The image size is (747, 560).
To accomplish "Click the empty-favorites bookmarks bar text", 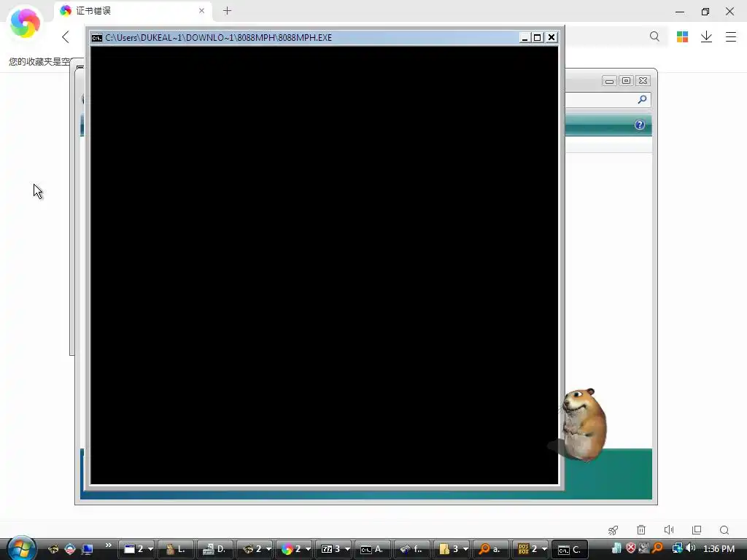I will (x=39, y=61).
